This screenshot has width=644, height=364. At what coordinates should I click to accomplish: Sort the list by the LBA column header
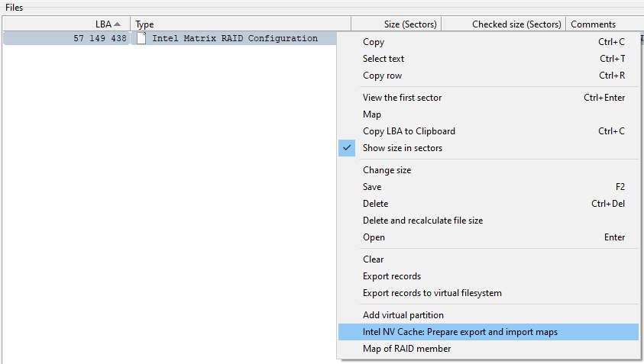(103, 24)
